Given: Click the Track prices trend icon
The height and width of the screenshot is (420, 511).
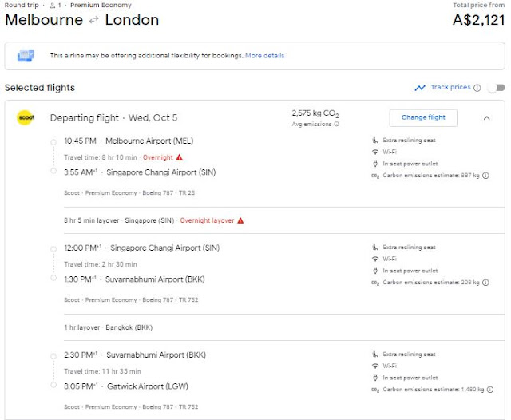Looking at the screenshot, I should 420,88.
